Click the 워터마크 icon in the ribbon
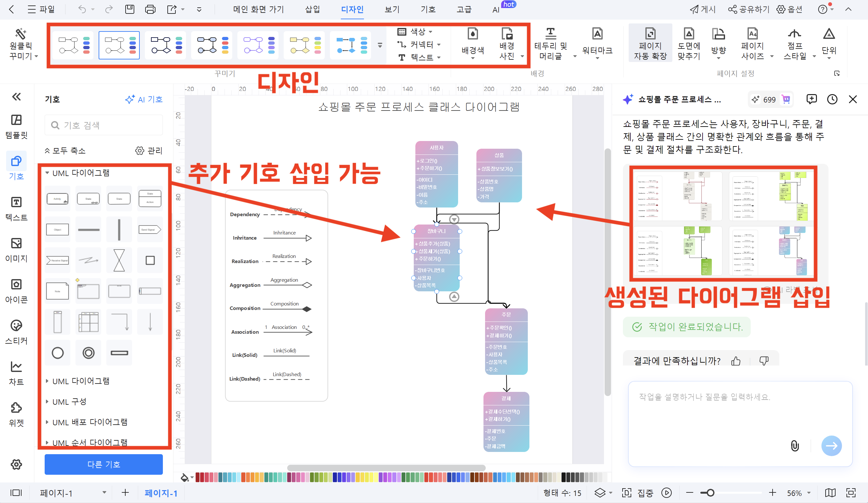The image size is (868, 503). [597, 43]
